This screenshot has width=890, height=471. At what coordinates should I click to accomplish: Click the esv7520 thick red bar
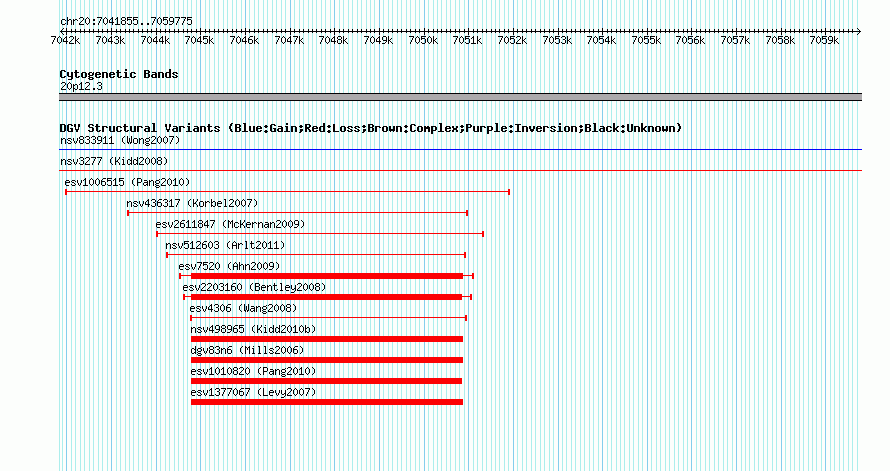(x=327, y=276)
